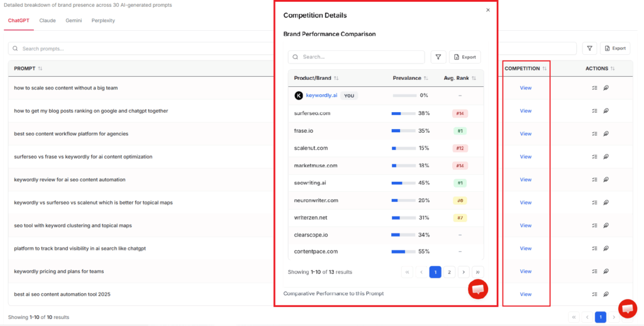This screenshot has height=326, width=644.
Task: Open filter icon on main prompts table
Action: pyautogui.click(x=590, y=48)
